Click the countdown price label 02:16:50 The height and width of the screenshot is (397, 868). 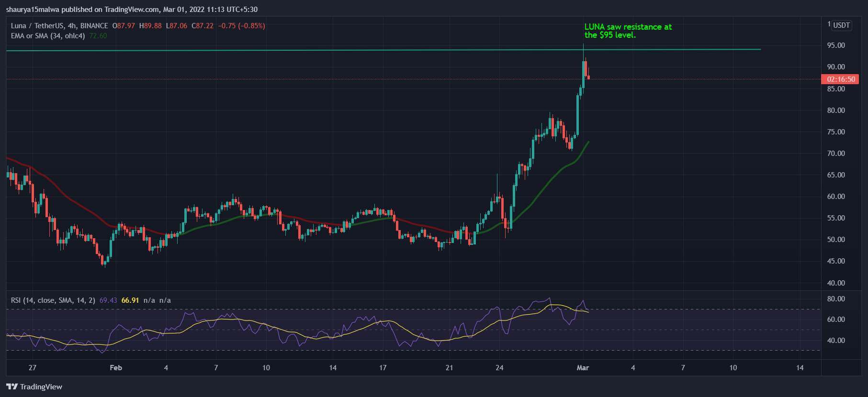coord(840,79)
